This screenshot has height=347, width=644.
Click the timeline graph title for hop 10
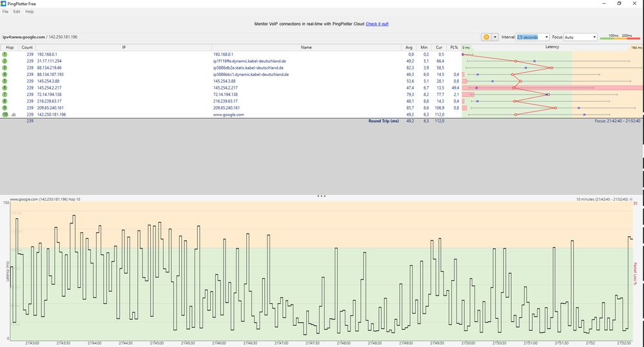[x=44, y=200]
